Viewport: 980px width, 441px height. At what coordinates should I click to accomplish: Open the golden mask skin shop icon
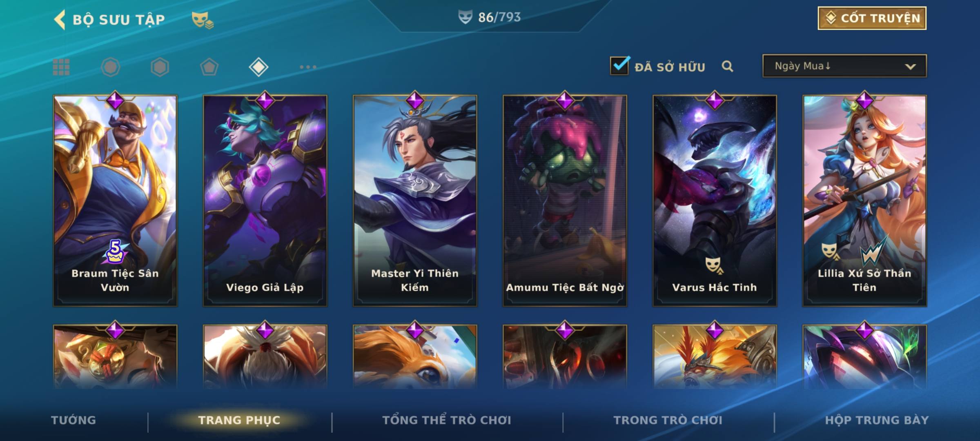(203, 20)
